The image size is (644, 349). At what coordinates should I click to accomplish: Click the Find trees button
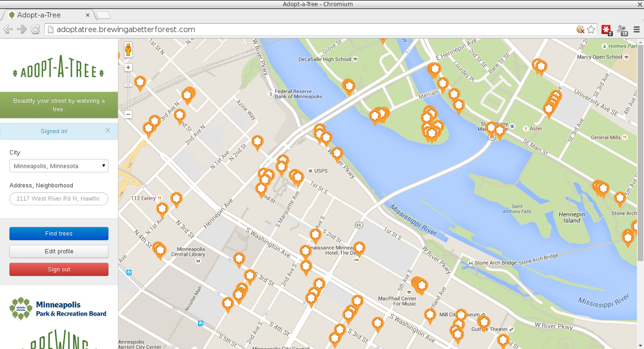[59, 234]
